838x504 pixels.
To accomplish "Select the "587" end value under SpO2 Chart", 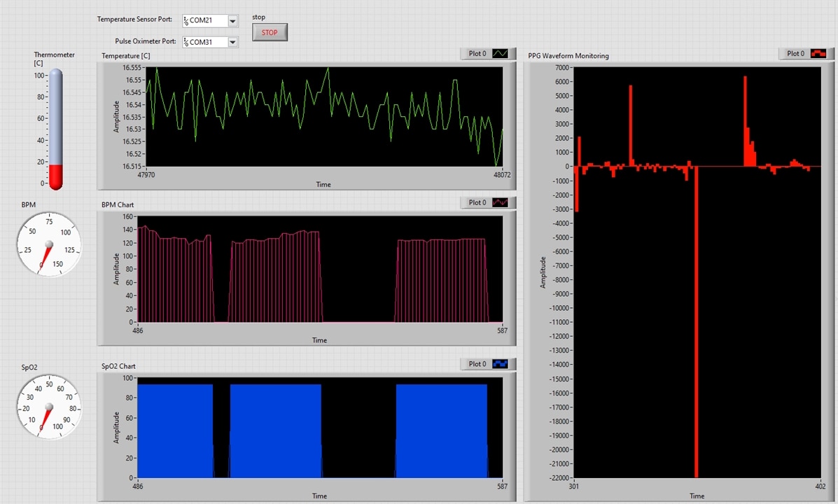I will click(x=503, y=486).
